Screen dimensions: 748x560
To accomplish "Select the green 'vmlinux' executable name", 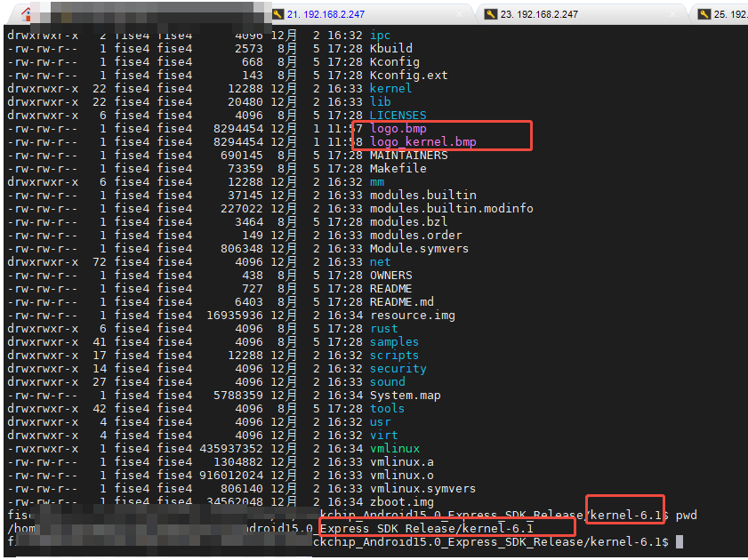I will (x=395, y=449).
